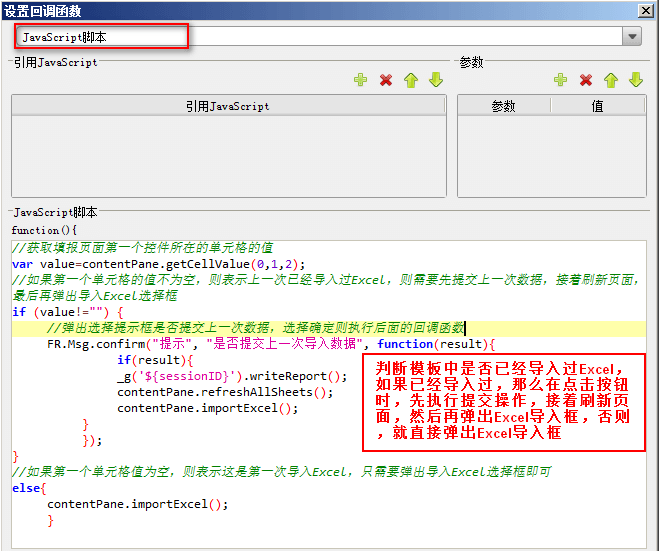
Task: Click the FR.Msg.confirm code line
Action: (x=271, y=344)
